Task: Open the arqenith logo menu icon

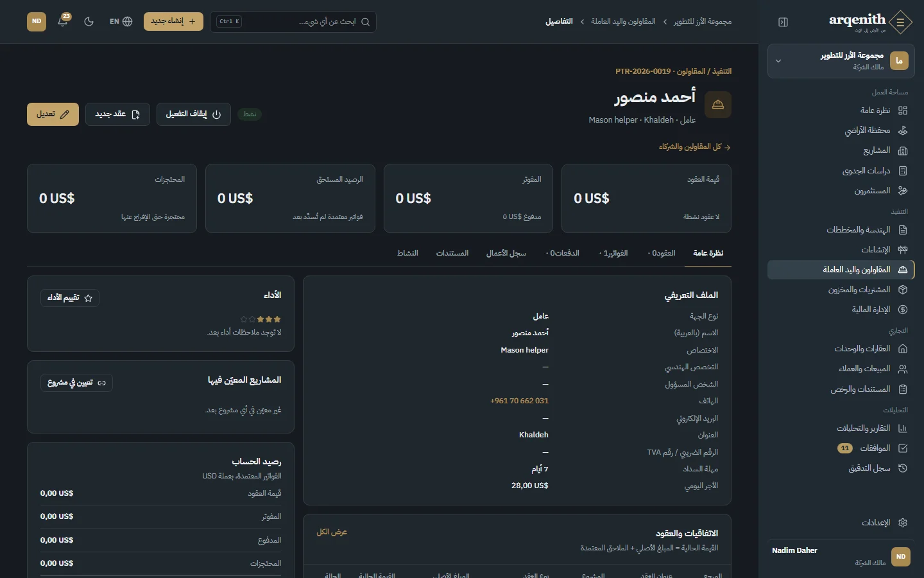Action: click(x=901, y=22)
